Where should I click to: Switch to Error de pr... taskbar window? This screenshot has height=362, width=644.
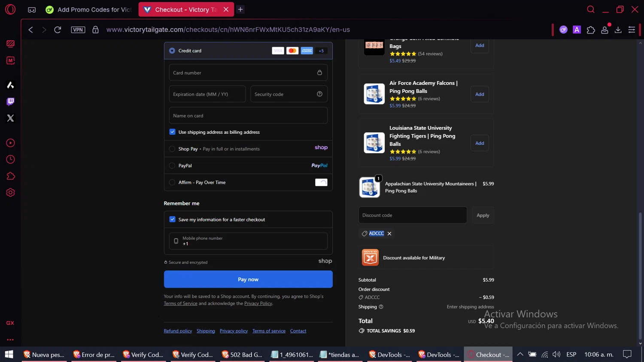pos(94,354)
